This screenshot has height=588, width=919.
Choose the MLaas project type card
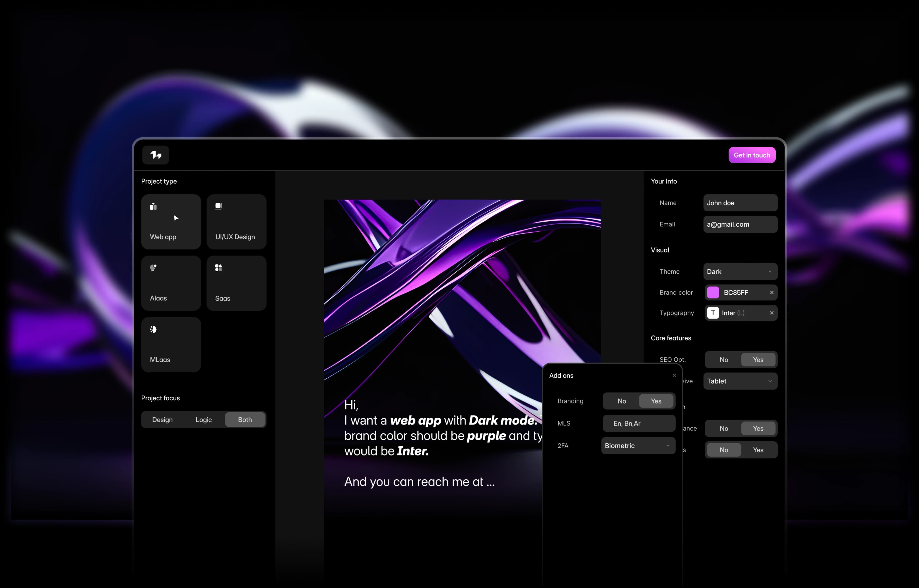(171, 344)
